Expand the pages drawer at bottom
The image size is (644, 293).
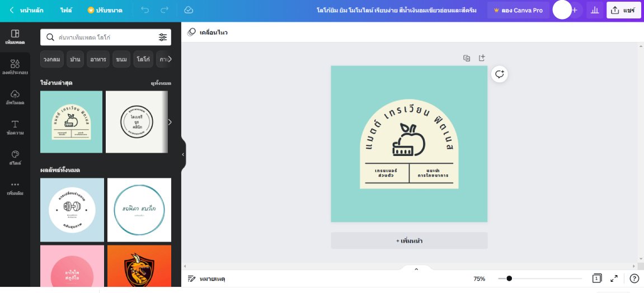pos(416,269)
